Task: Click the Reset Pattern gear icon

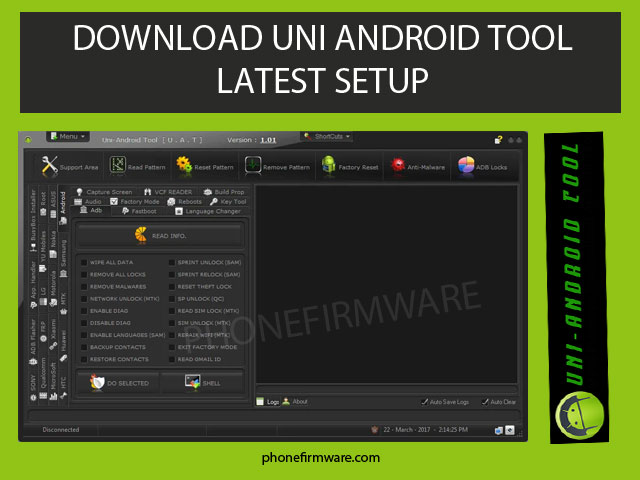Action: coord(184,165)
